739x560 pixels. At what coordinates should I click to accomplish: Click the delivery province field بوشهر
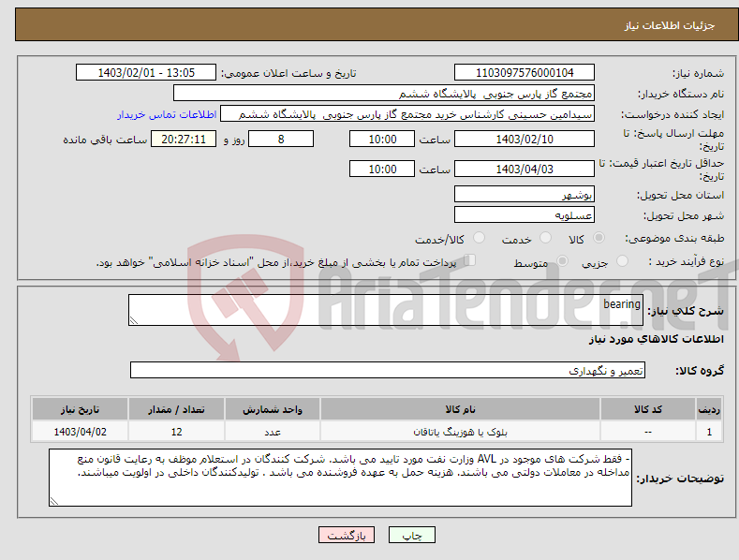(525, 194)
